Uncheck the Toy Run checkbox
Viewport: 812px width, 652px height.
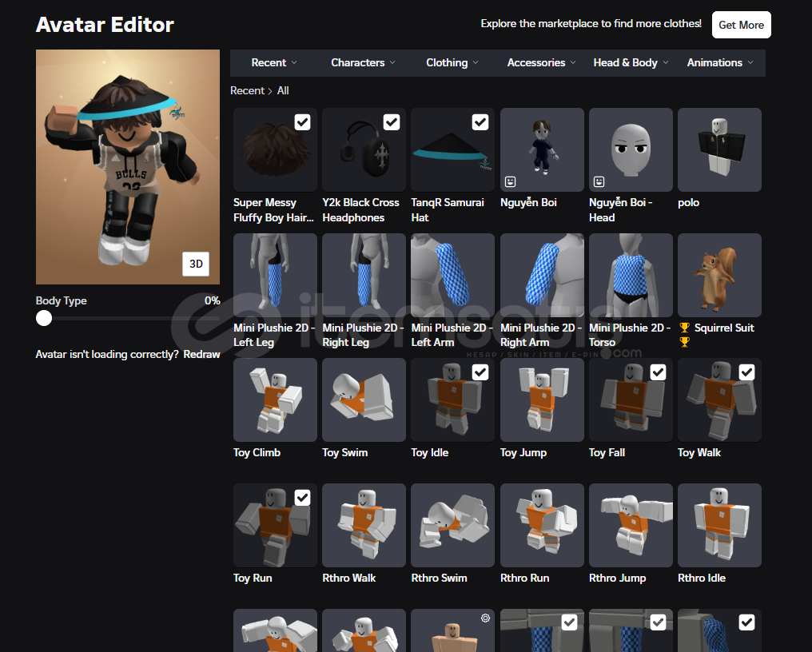coord(302,498)
